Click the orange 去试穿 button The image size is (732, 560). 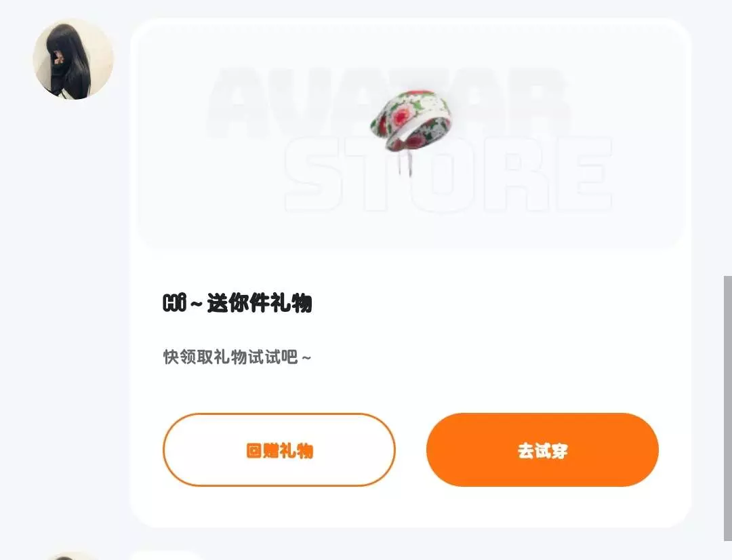[x=542, y=449]
